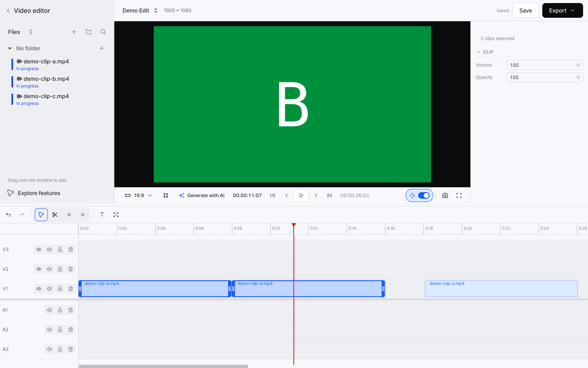
Task: Fit timeline to view icon
Action: [x=116, y=215]
